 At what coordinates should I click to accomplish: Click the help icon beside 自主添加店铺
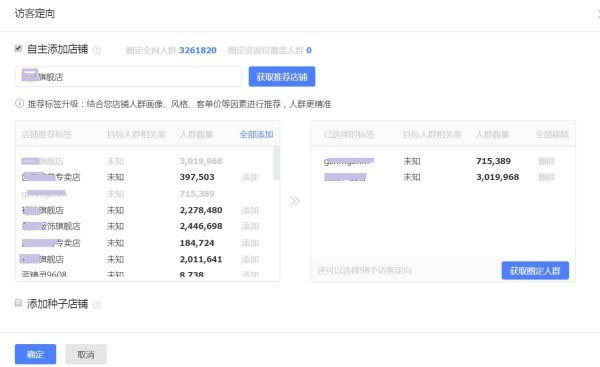pos(97,50)
